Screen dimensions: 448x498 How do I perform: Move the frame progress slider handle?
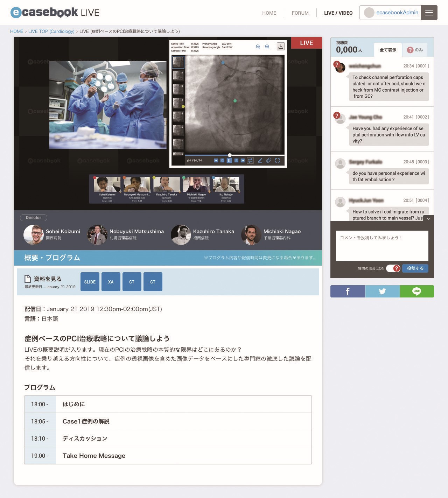coord(230,155)
